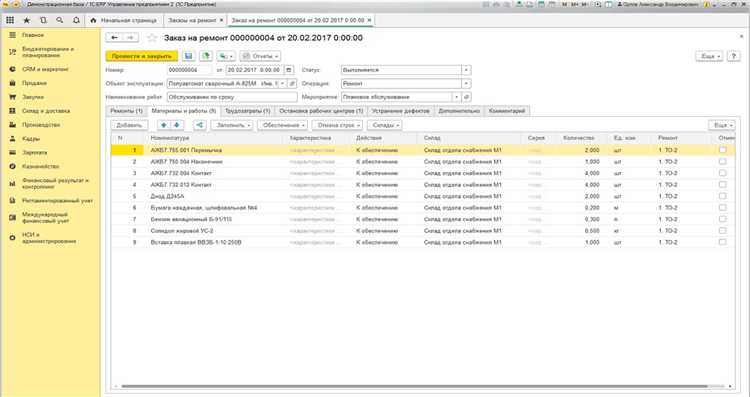Viewport: 750px width, 397px height.
Task: Toggle cancel checkbox in row 6
Action: pyautogui.click(x=723, y=207)
